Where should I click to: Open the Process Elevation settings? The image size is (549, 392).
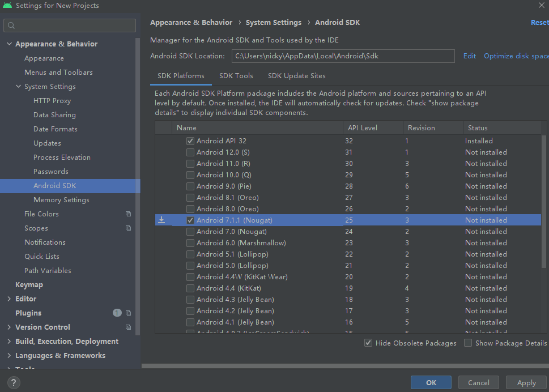[x=62, y=157]
